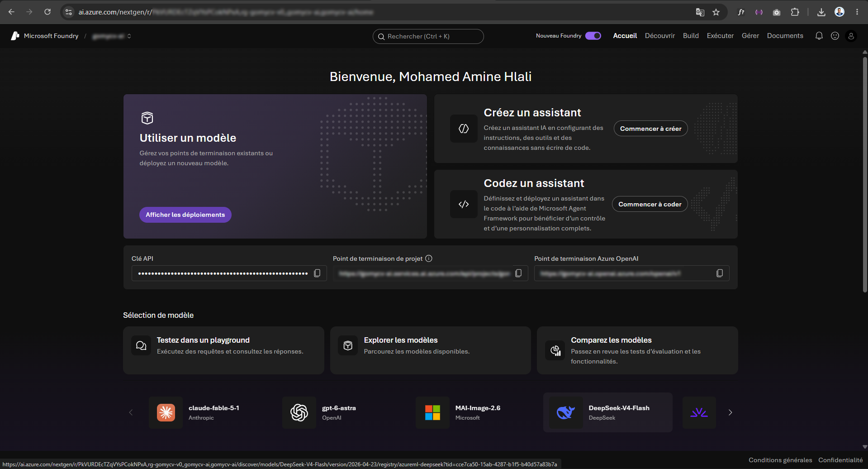Viewport: 868px width, 469px height.
Task: Copy the Clé API value
Action: click(x=317, y=273)
